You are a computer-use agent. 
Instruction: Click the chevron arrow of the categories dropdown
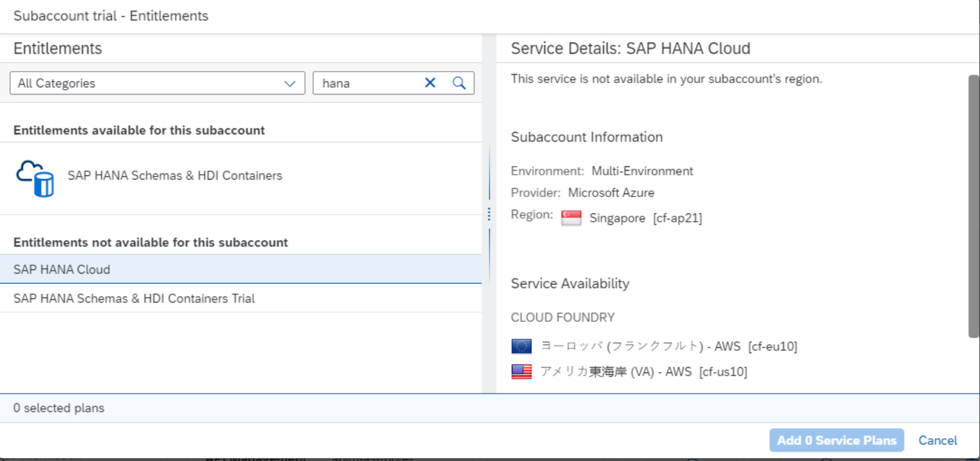289,84
